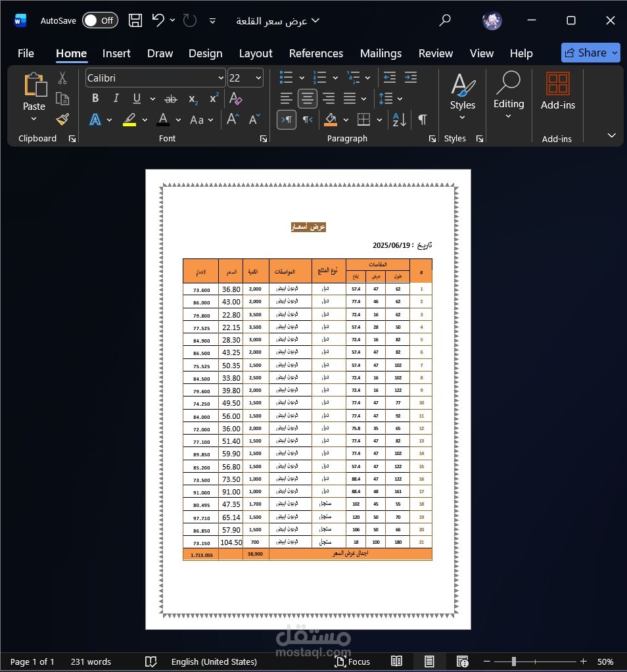Open the Calibri font name dropdown

[x=221, y=78]
